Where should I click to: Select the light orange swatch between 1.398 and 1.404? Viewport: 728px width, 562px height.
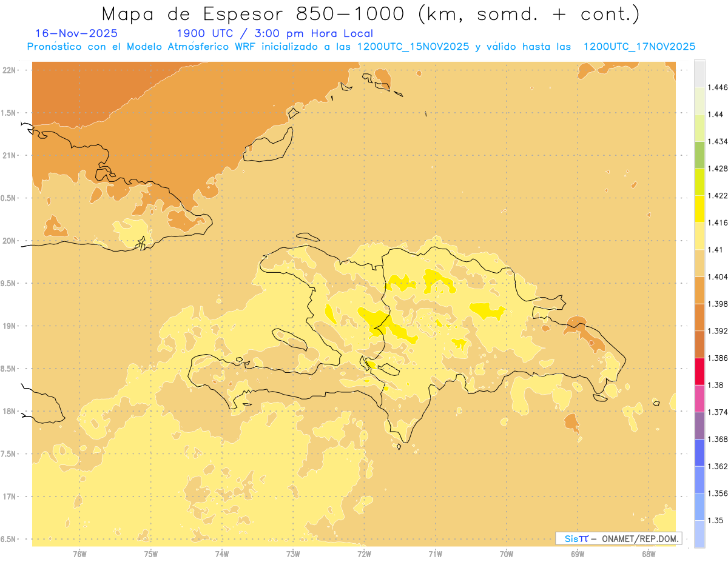coord(699,290)
